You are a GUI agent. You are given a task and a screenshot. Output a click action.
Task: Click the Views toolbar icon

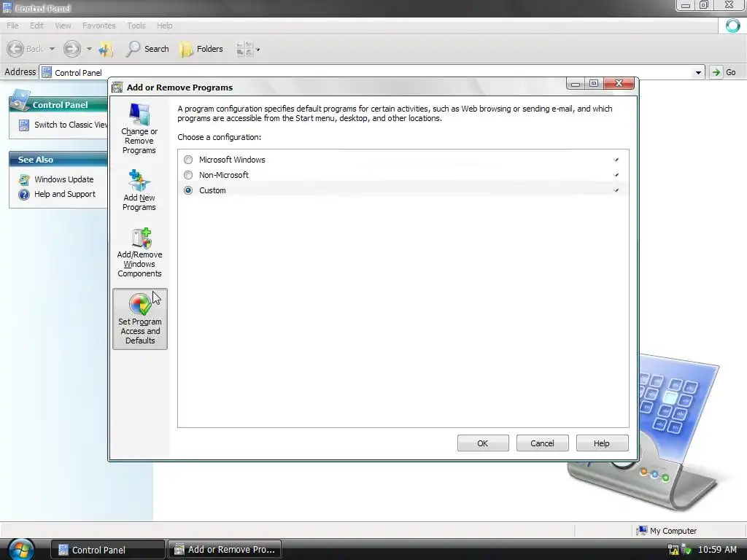(244, 49)
